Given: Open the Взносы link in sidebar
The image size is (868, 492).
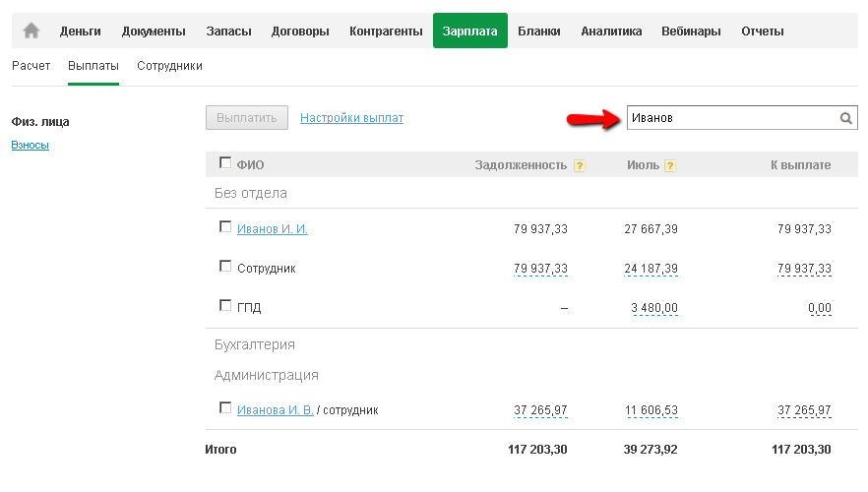Looking at the screenshot, I should pos(30,146).
